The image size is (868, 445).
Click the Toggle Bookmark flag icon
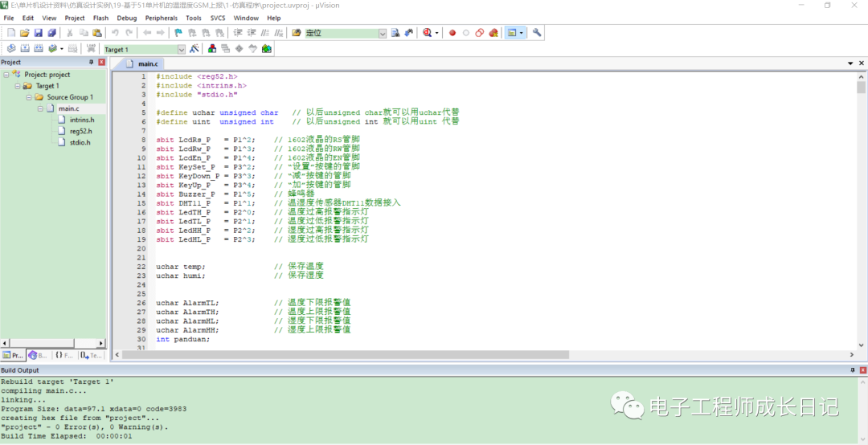178,33
